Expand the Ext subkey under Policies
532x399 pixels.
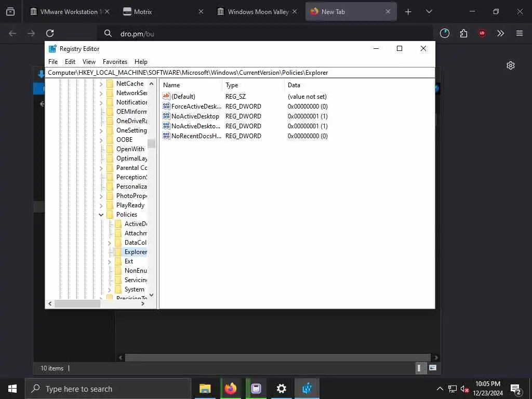[109, 262]
